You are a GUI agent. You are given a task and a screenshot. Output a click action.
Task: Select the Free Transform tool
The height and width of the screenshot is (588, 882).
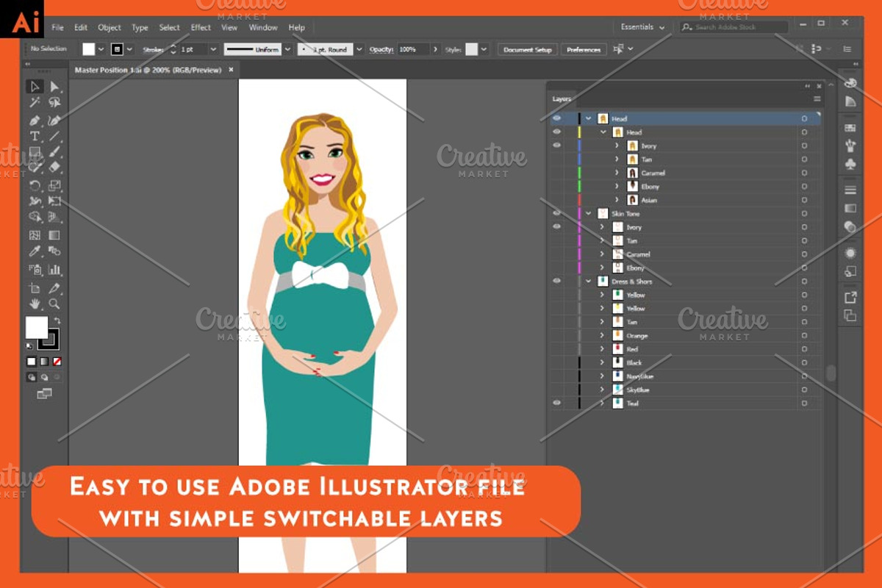pos(54,201)
